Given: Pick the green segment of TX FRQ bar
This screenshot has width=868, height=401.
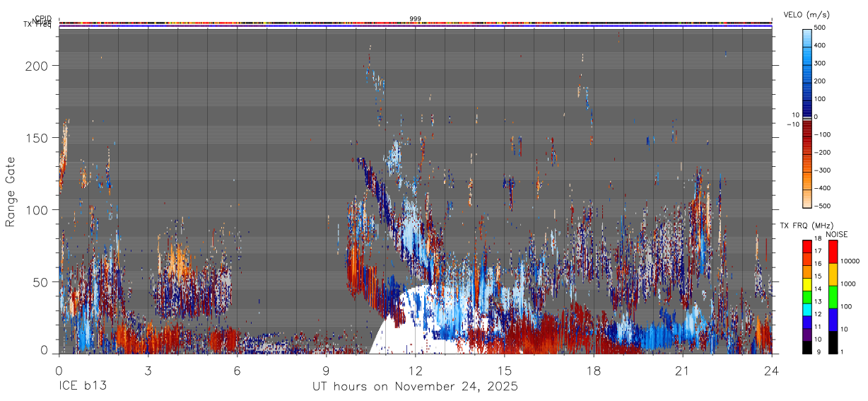Looking at the screenshot, I should pyautogui.click(x=807, y=296).
